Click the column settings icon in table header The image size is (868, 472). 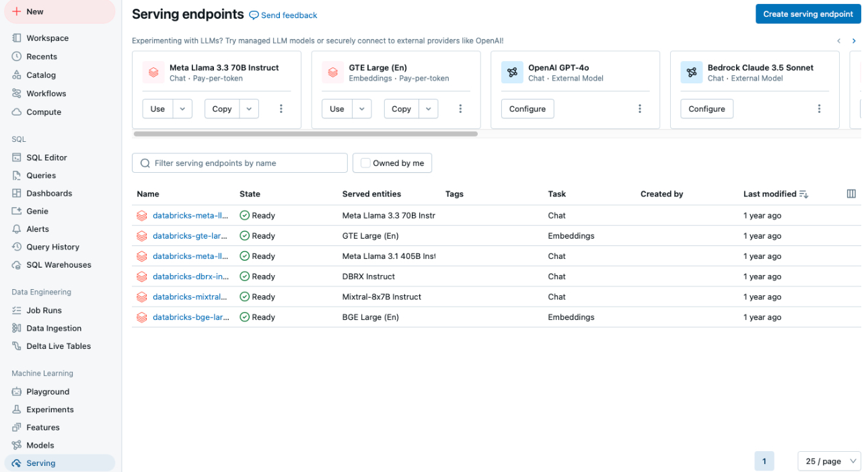coord(851,194)
